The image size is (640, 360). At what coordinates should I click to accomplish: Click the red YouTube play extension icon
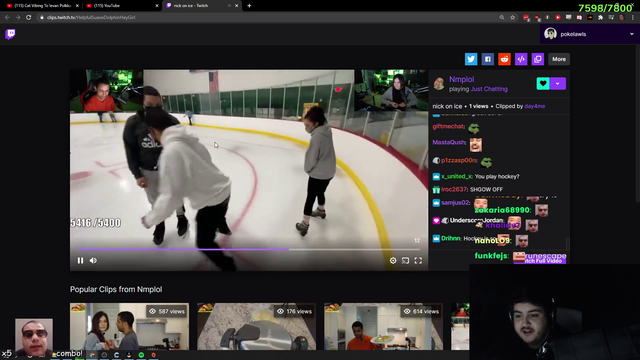558,18
